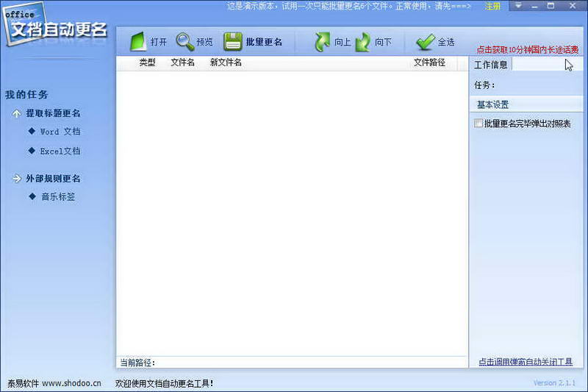The image size is (588, 392).
Task: Click the magnifier Preview (预览) icon
Action: pyautogui.click(x=185, y=42)
